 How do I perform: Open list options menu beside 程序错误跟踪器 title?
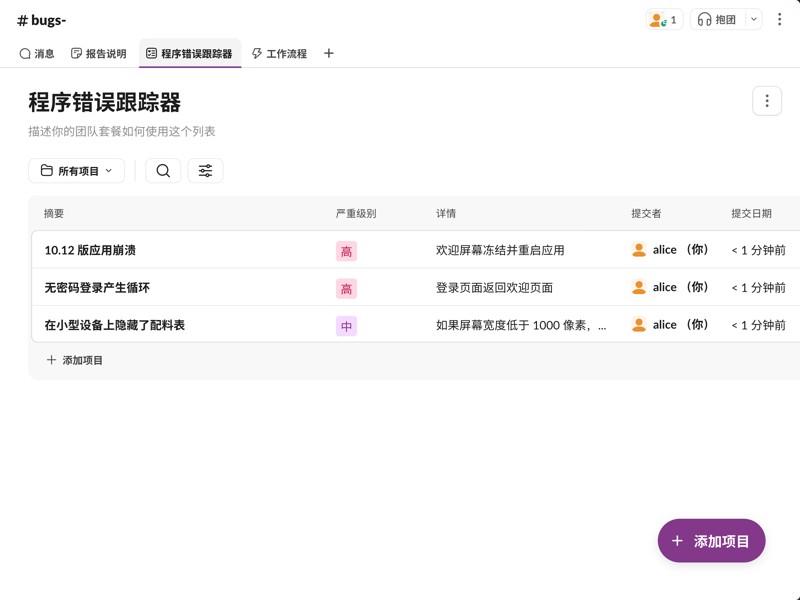766,100
